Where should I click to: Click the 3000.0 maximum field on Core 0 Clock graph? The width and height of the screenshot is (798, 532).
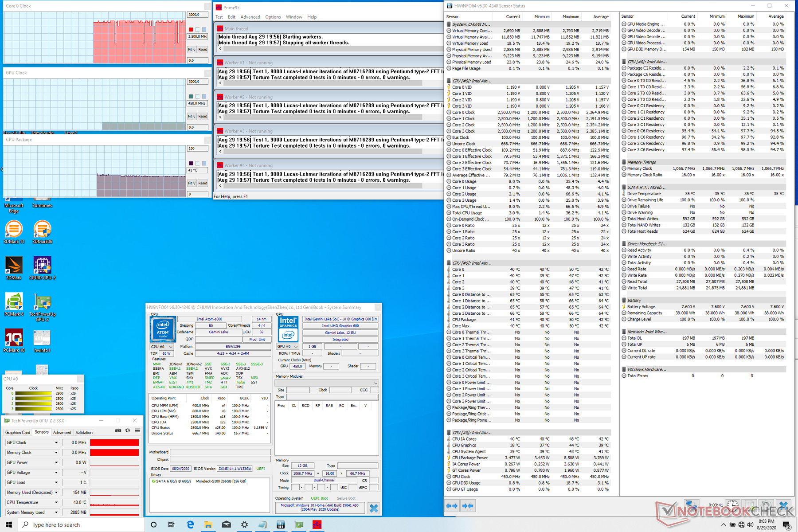[x=197, y=15]
